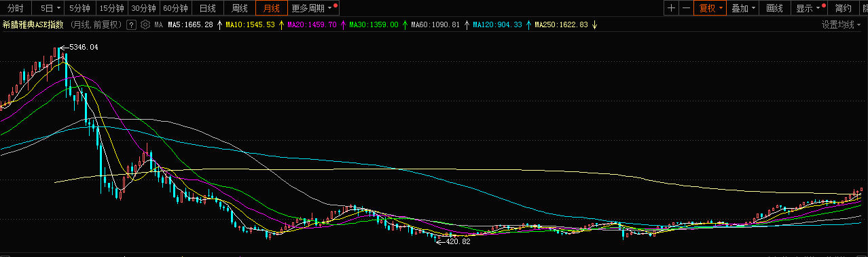Switch to the 周线 weekly tab
Viewport: 868px width, 257px height.
click(240, 8)
